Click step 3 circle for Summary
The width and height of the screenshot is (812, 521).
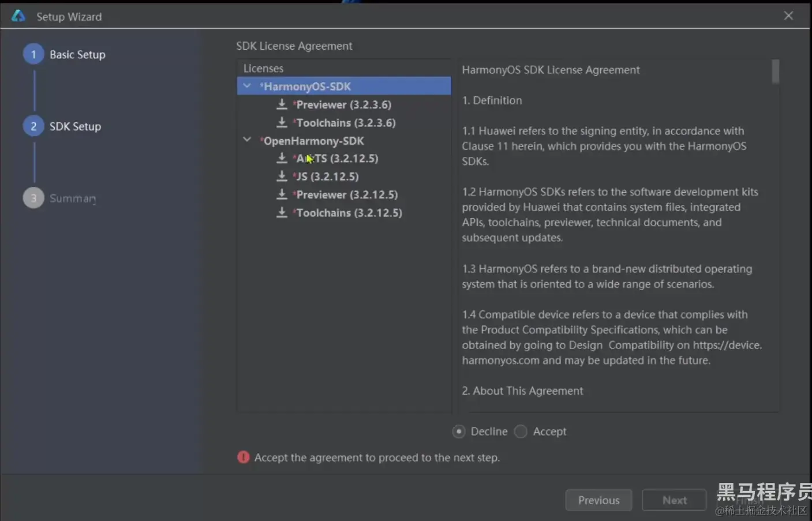click(x=33, y=198)
